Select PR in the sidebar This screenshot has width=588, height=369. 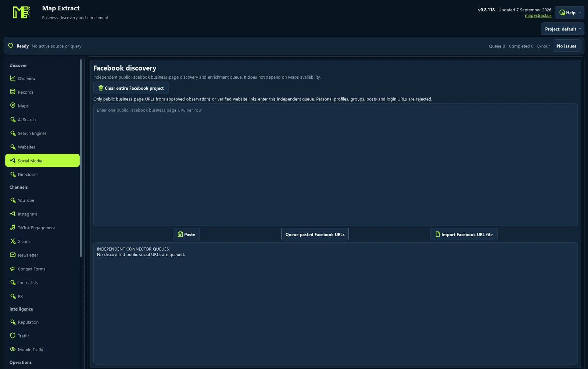pos(42,296)
